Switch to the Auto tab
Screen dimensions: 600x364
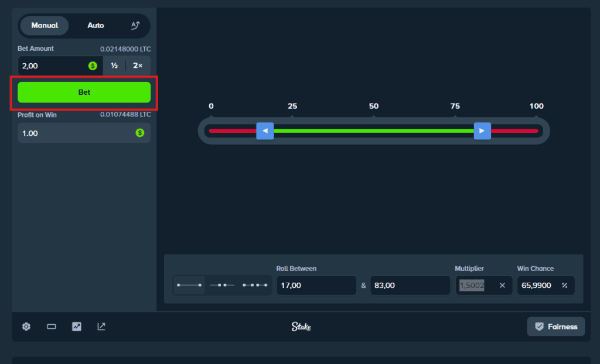point(96,25)
